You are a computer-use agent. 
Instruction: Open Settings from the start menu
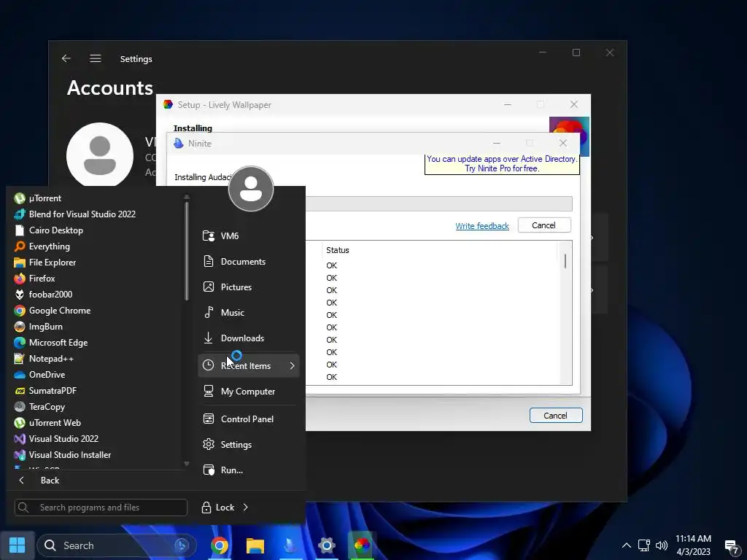coord(248,444)
